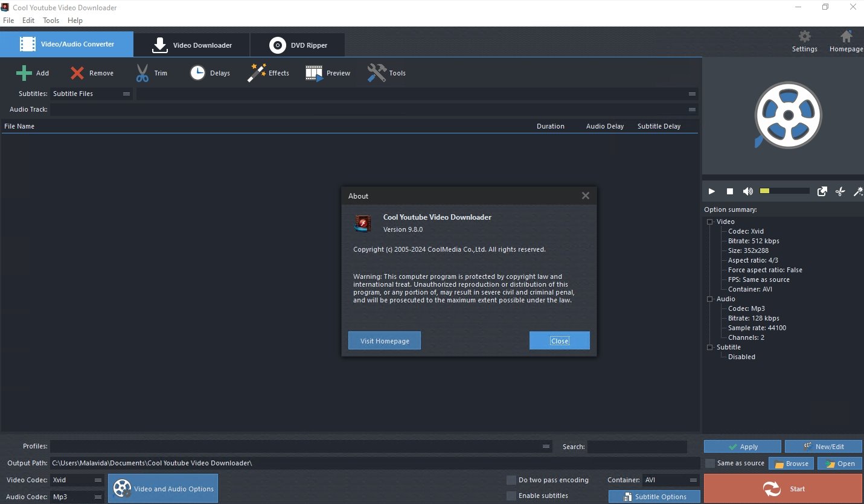Click the Apply button
864x504 pixels.
tap(743, 447)
